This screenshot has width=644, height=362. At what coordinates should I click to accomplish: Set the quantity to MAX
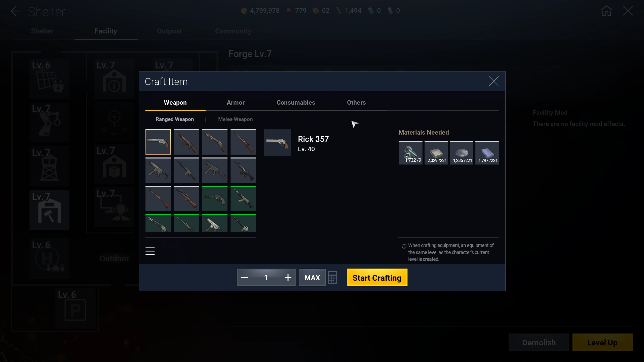point(312,277)
